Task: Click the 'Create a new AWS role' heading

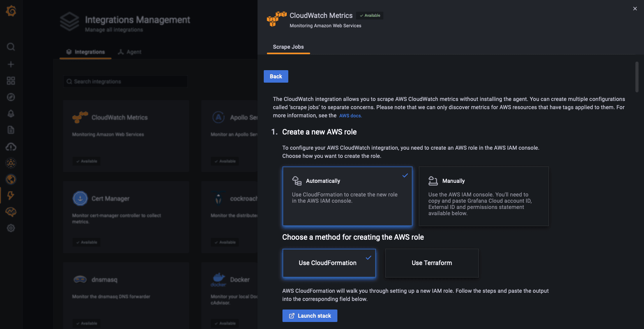Action: pos(319,132)
